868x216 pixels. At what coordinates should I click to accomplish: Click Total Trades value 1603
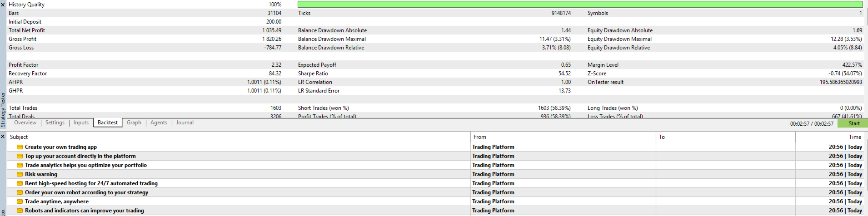[x=276, y=108]
